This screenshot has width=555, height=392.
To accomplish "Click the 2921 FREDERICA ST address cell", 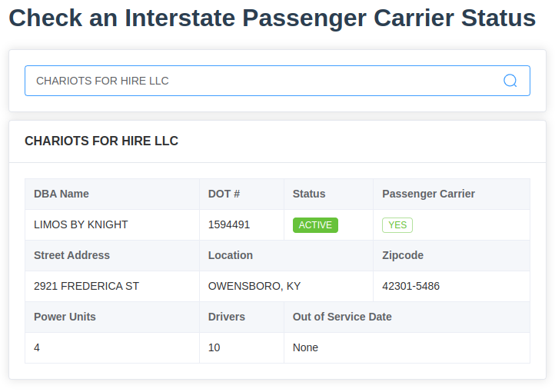I will coord(112,286).
